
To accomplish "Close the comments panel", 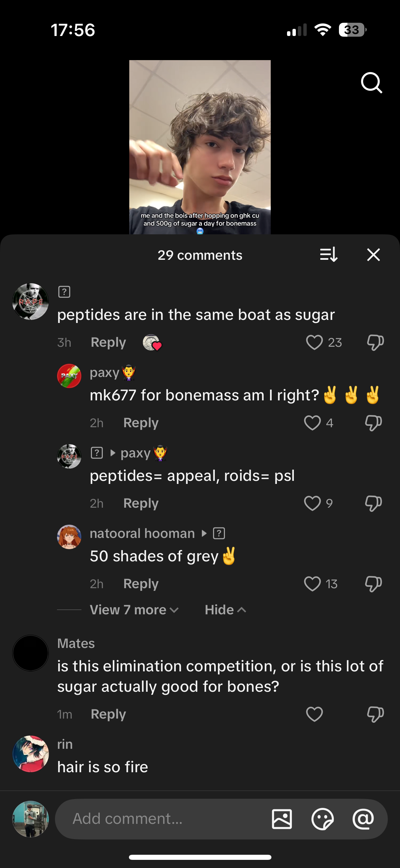I will pos(373,255).
